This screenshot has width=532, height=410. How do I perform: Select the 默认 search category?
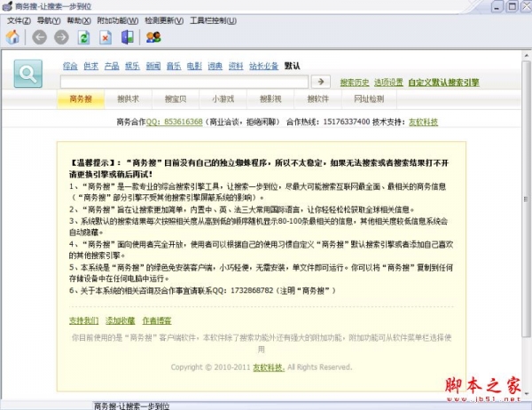pyautogui.click(x=292, y=66)
